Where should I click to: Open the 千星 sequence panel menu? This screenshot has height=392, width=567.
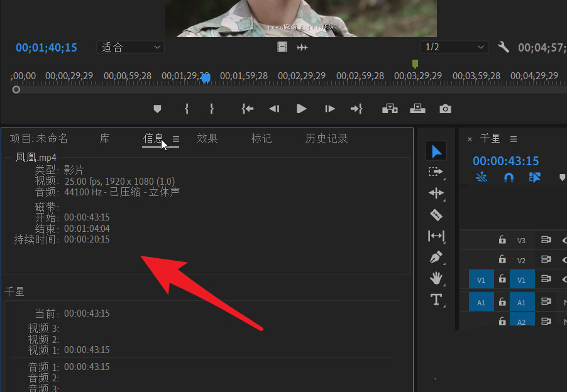click(x=514, y=139)
